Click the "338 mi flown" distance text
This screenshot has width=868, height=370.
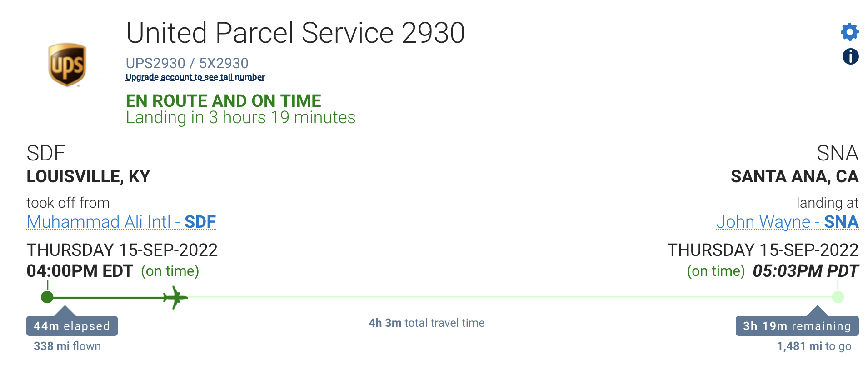[x=67, y=346]
